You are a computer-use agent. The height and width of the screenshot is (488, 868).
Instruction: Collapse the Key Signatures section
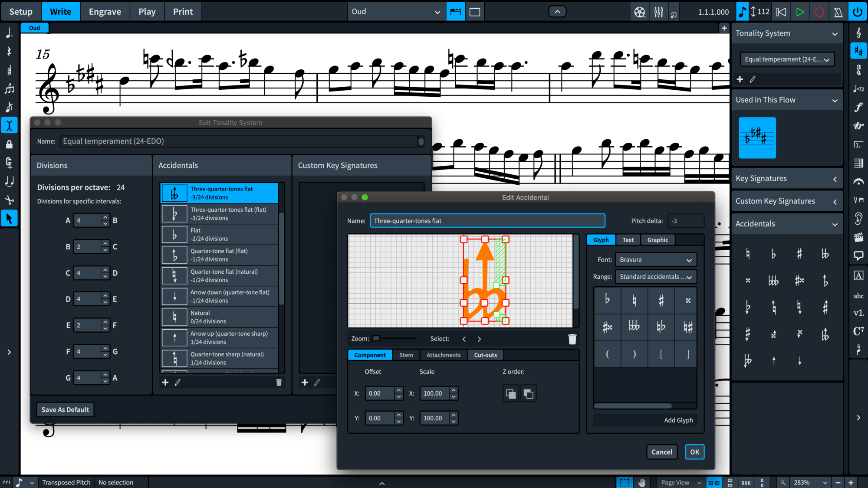(x=834, y=178)
